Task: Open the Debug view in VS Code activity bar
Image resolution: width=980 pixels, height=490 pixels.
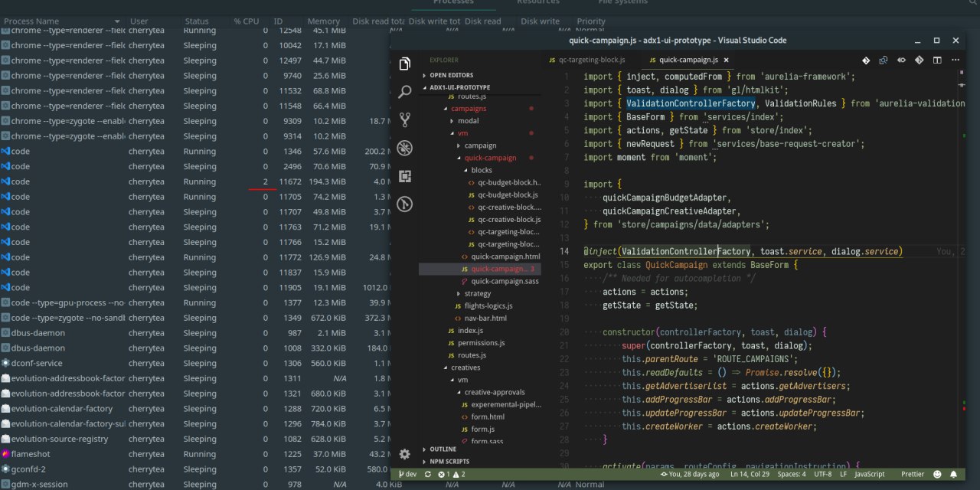Action: 405,148
